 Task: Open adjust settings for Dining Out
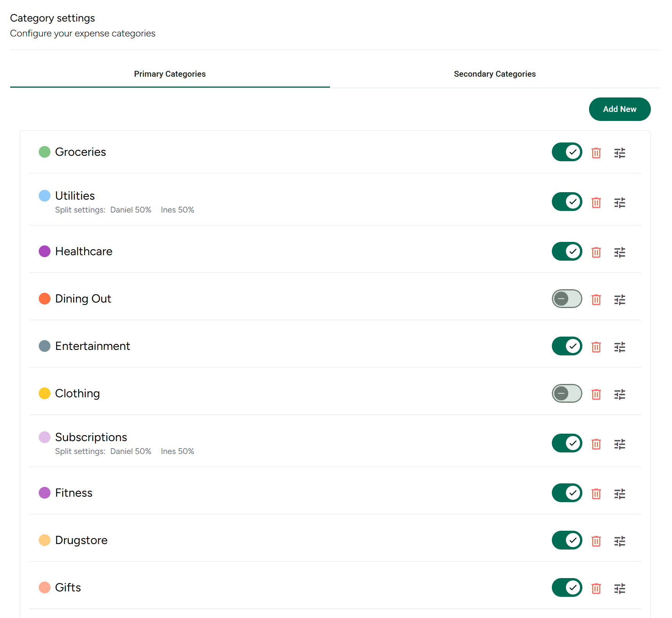click(620, 299)
